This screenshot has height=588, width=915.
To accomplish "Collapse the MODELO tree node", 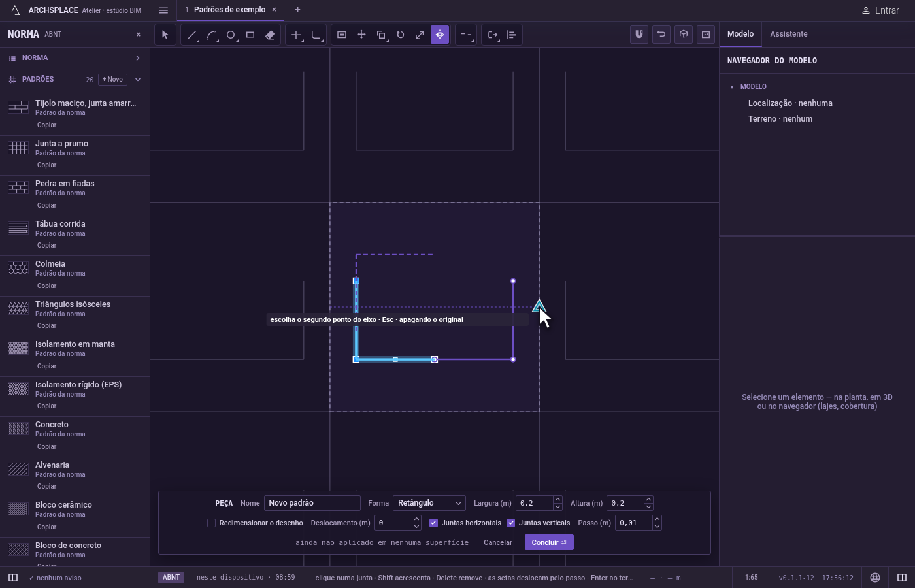I will click(x=732, y=87).
